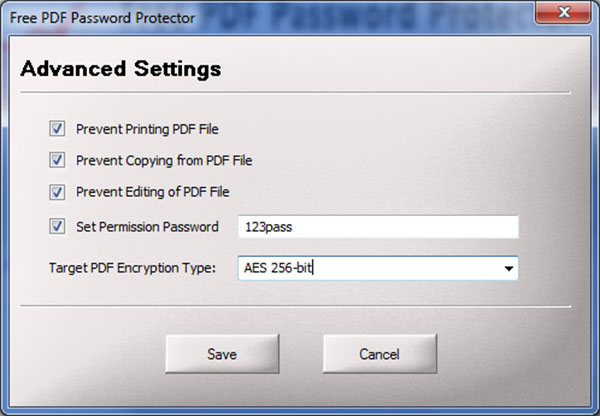Click the encryption dropdown arrow

(508, 269)
